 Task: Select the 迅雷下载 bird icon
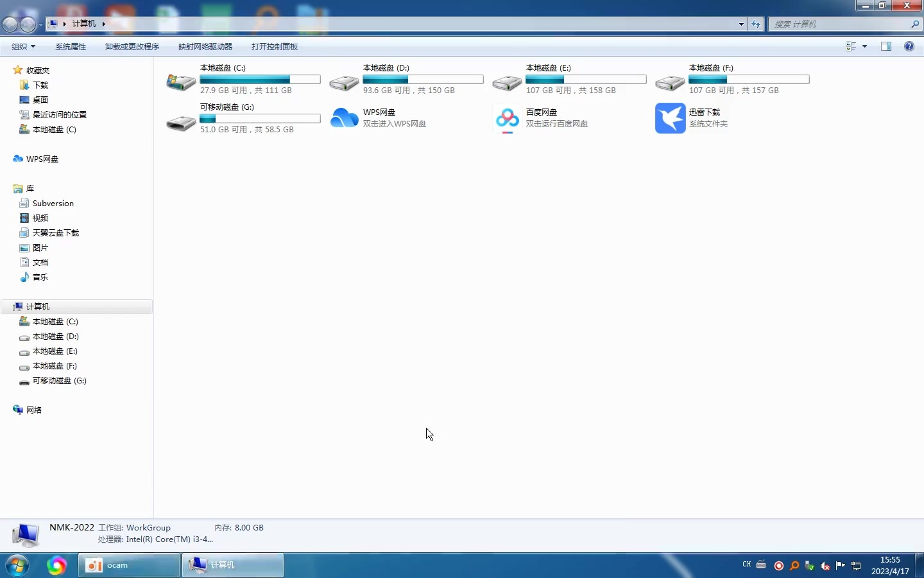(670, 118)
